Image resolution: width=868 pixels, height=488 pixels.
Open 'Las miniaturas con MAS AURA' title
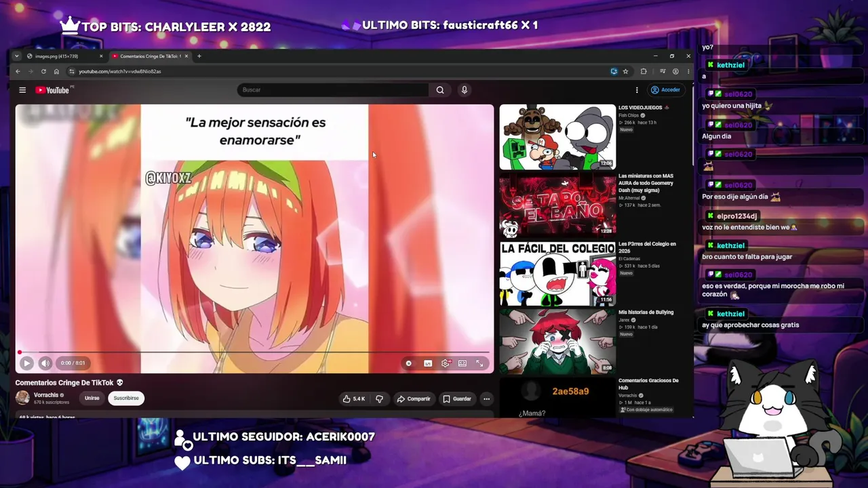click(x=646, y=183)
